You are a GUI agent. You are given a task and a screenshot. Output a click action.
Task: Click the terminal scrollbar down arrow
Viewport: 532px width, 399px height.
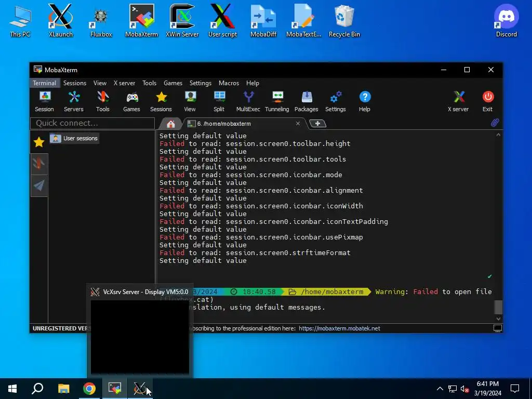pos(498,318)
